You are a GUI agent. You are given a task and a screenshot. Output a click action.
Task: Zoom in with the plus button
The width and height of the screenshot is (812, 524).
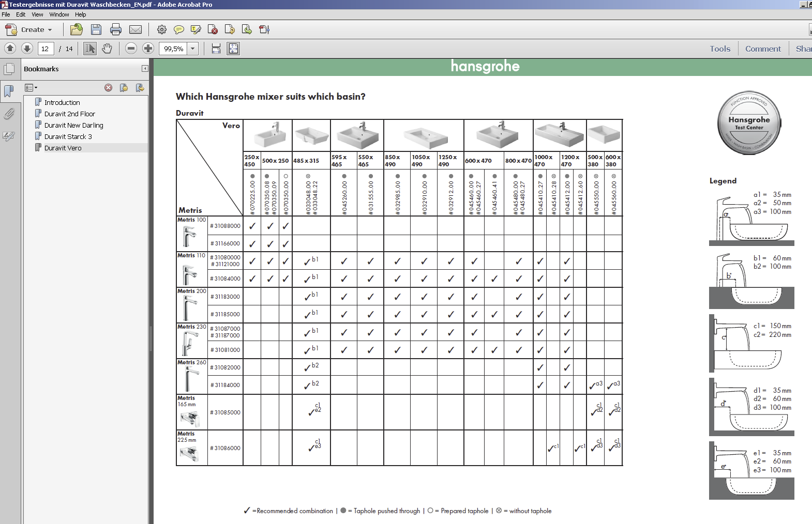click(x=148, y=49)
